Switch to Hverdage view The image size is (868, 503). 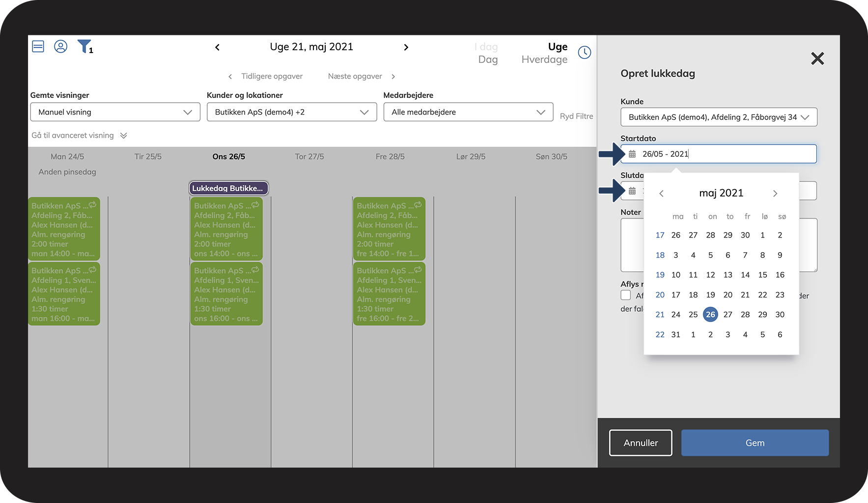click(544, 59)
